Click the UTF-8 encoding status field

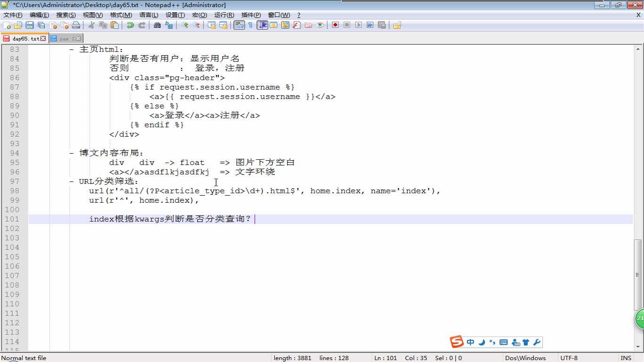(x=569, y=358)
